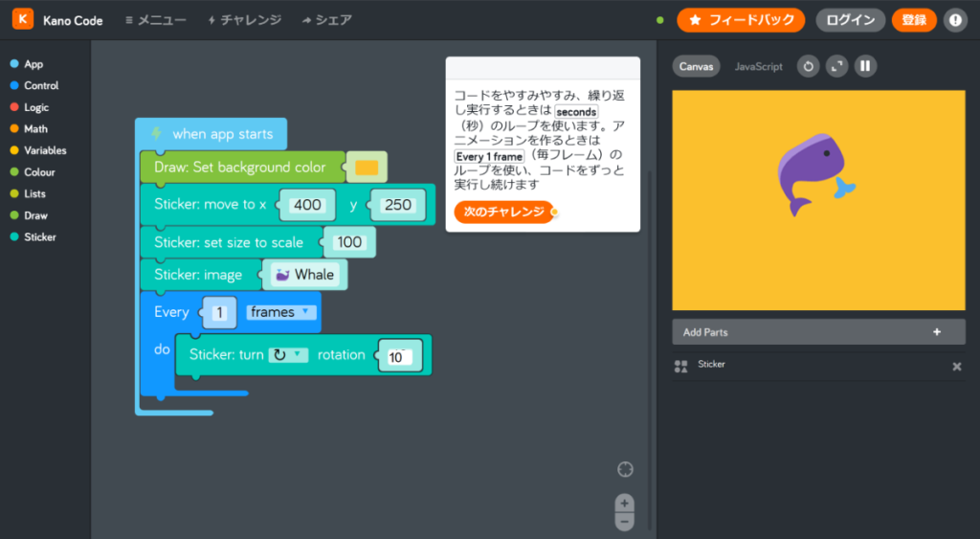The height and width of the screenshot is (539, 980).
Task: Switch to the JavaScript tab
Action: coord(758,66)
